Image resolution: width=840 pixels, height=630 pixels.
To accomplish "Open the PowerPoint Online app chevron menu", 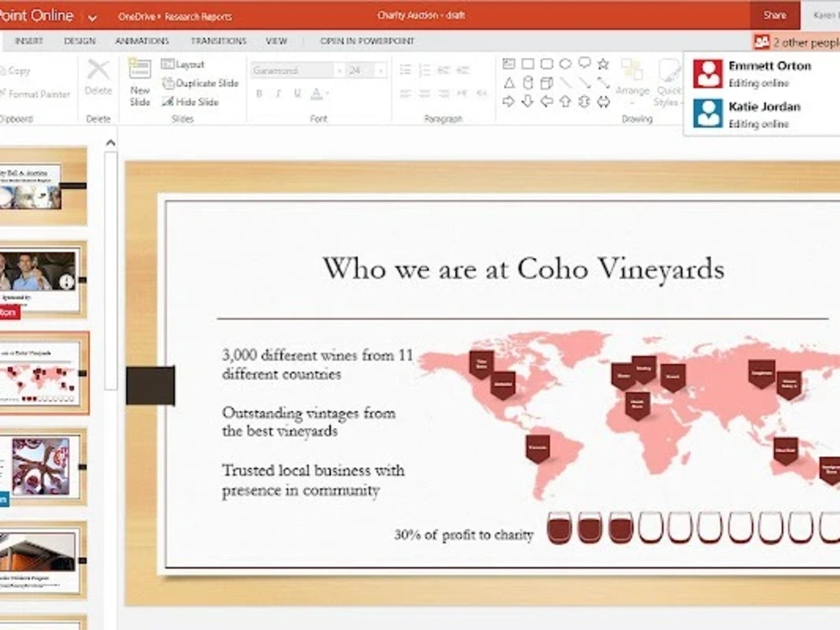I will pyautogui.click(x=92, y=18).
